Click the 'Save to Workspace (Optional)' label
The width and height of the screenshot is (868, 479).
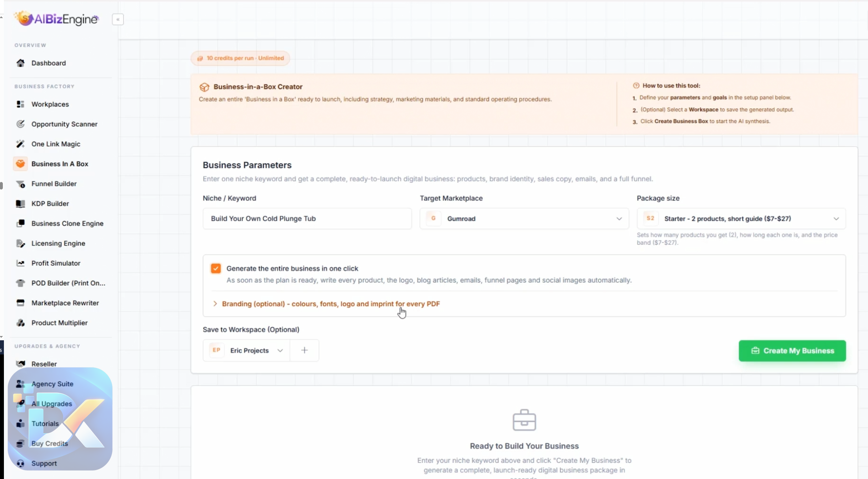click(x=251, y=330)
